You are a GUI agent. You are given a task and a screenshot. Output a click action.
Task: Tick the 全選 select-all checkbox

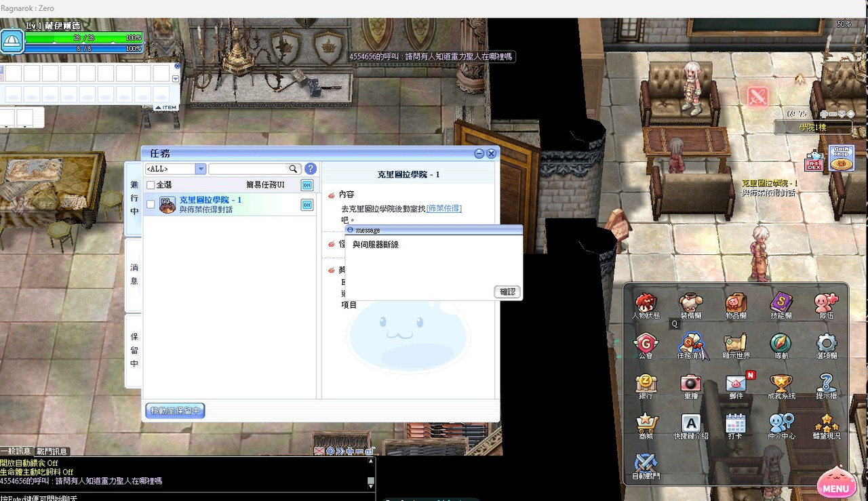pyautogui.click(x=151, y=185)
